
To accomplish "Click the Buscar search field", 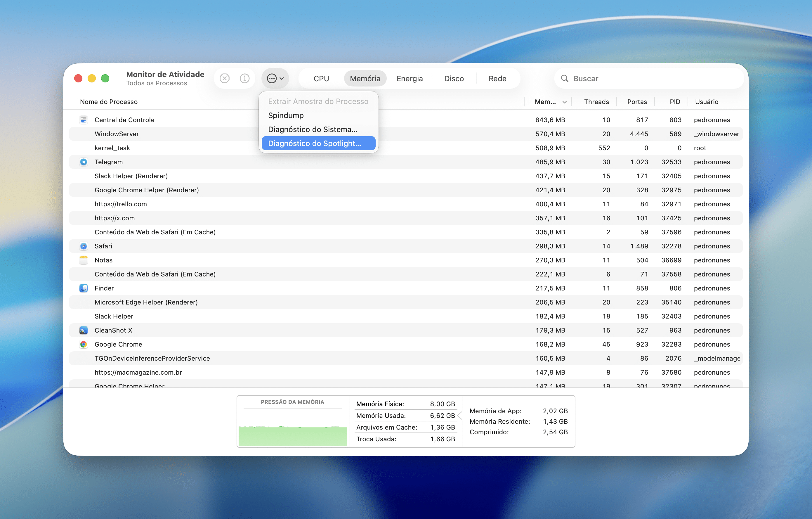I will point(651,79).
